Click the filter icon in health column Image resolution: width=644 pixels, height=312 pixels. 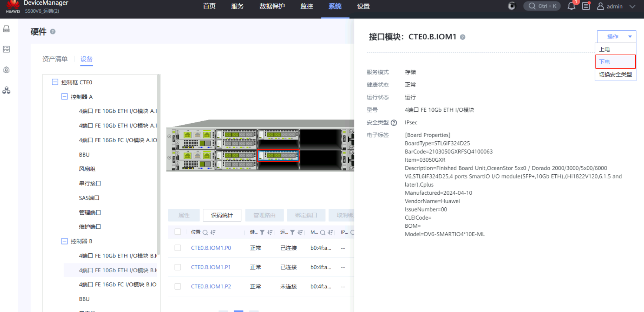262,233
